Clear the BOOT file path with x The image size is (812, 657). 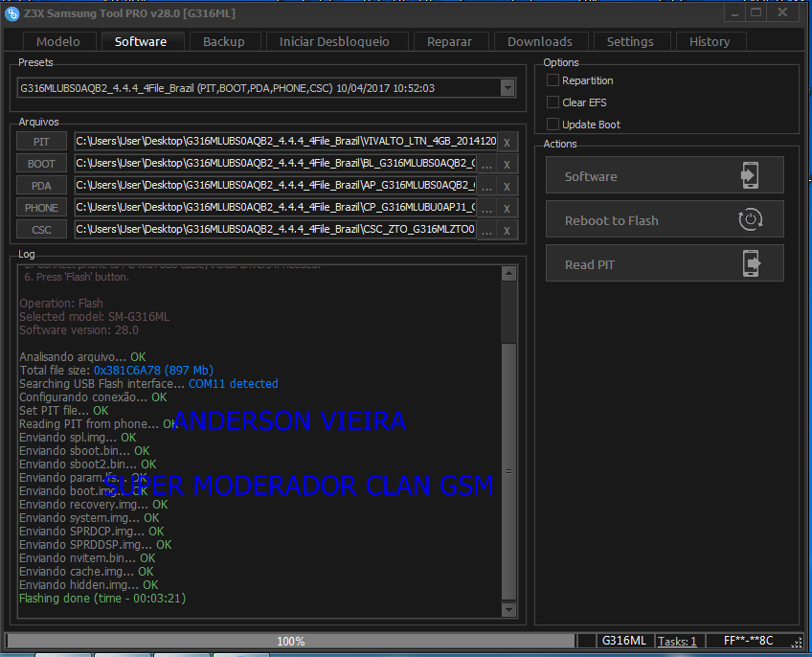(x=507, y=165)
